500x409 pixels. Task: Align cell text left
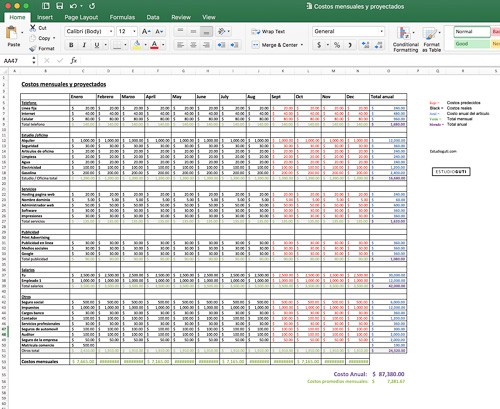point(180,45)
